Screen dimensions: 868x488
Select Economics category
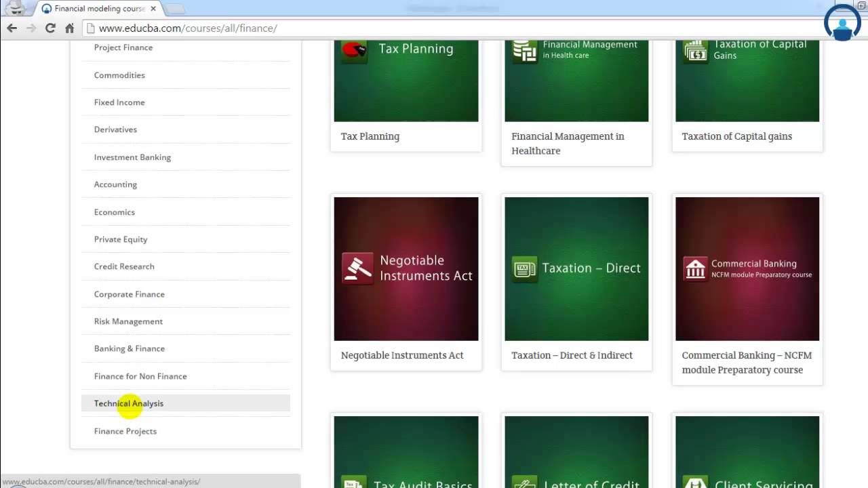pos(115,212)
